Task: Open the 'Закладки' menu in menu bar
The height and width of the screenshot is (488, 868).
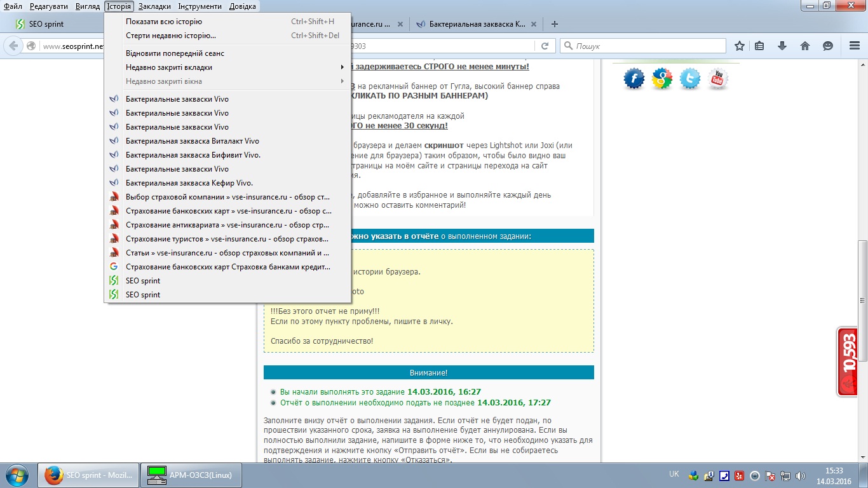Action: 154,6
